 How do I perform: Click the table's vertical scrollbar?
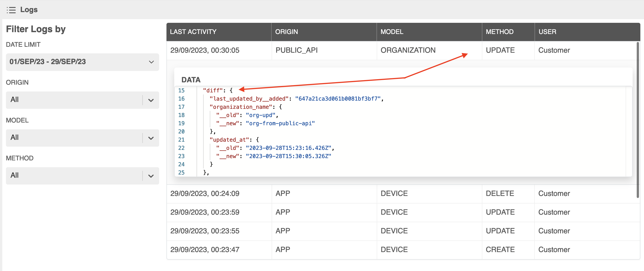point(638,120)
